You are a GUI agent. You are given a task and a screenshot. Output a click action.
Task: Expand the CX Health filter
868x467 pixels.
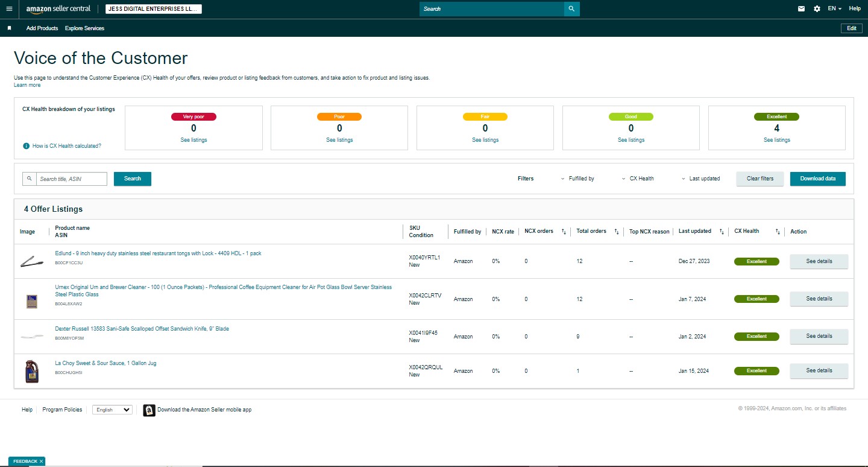(x=638, y=179)
